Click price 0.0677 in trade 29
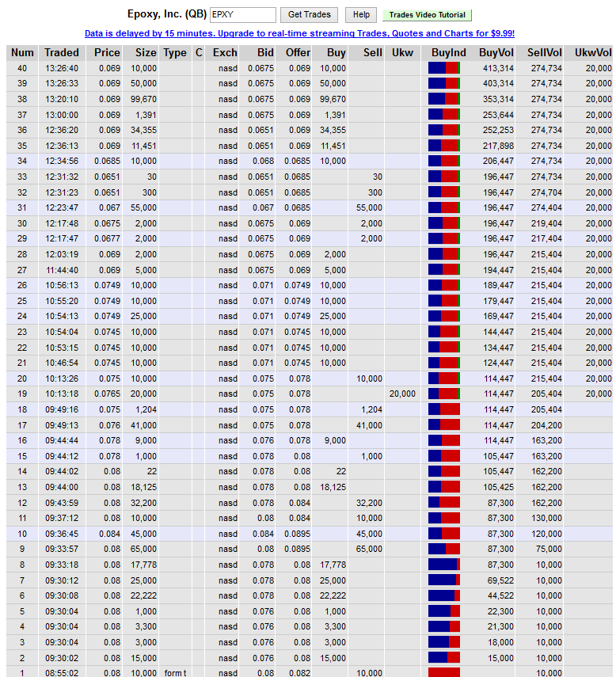The width and height of the screenshot is (616, 677). pyautogui.click(x=107, y=238)
